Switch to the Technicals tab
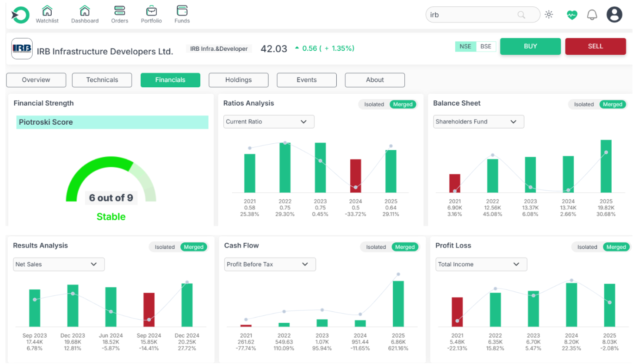The width and height of the screenshot is (639, 364). 102,80
